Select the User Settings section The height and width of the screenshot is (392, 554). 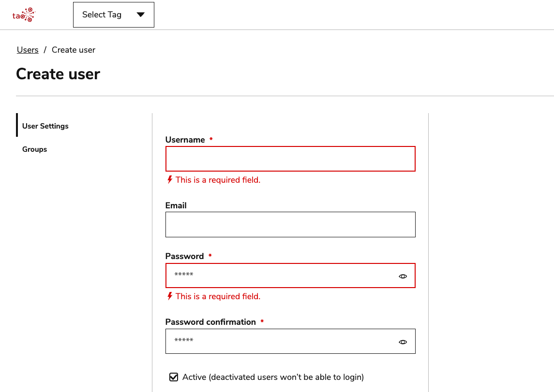[x=45, y=126]
